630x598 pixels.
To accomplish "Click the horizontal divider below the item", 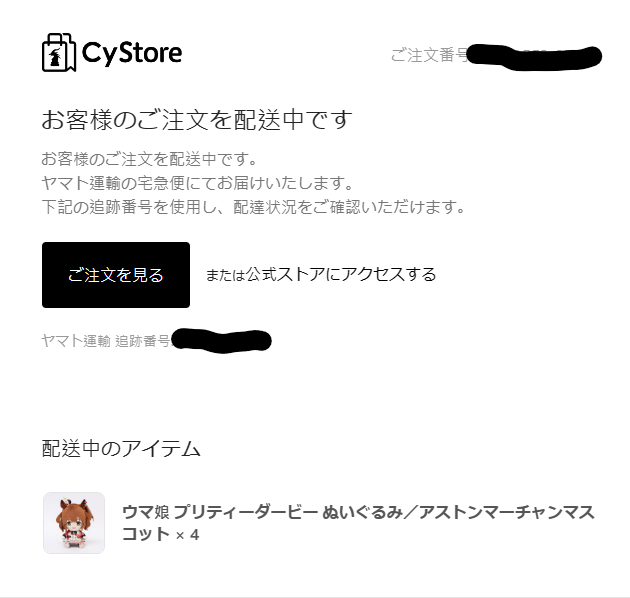I will 315,597.
